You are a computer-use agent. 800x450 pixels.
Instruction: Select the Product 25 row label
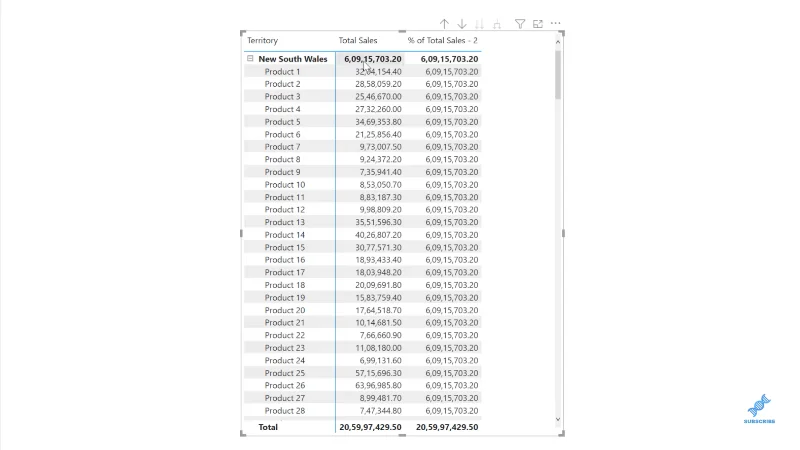tap(285, 372)
